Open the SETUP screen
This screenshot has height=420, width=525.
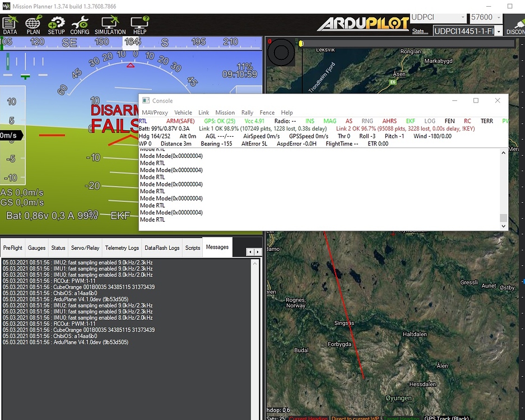click(x=56, y=25)
